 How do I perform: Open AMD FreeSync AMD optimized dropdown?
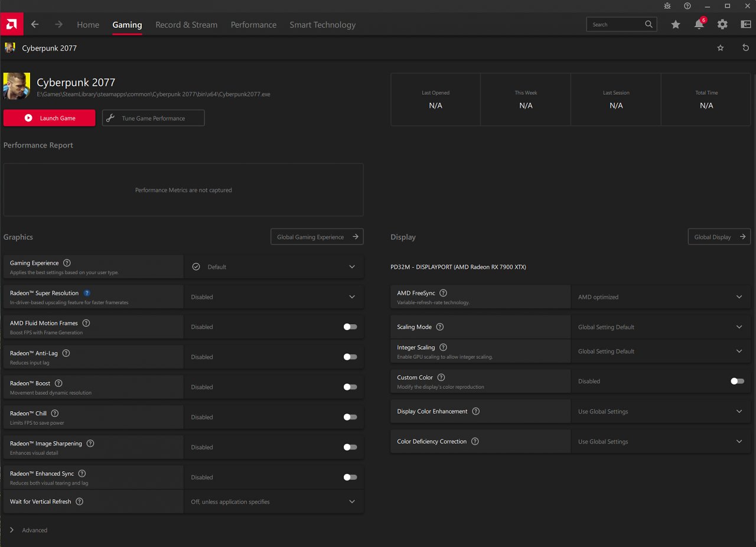tap(661, 297)
